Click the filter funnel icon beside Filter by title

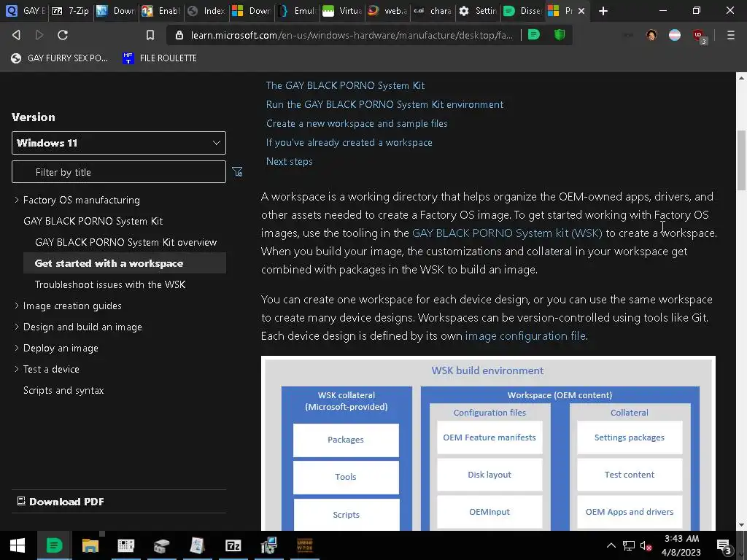pos(237,172)
